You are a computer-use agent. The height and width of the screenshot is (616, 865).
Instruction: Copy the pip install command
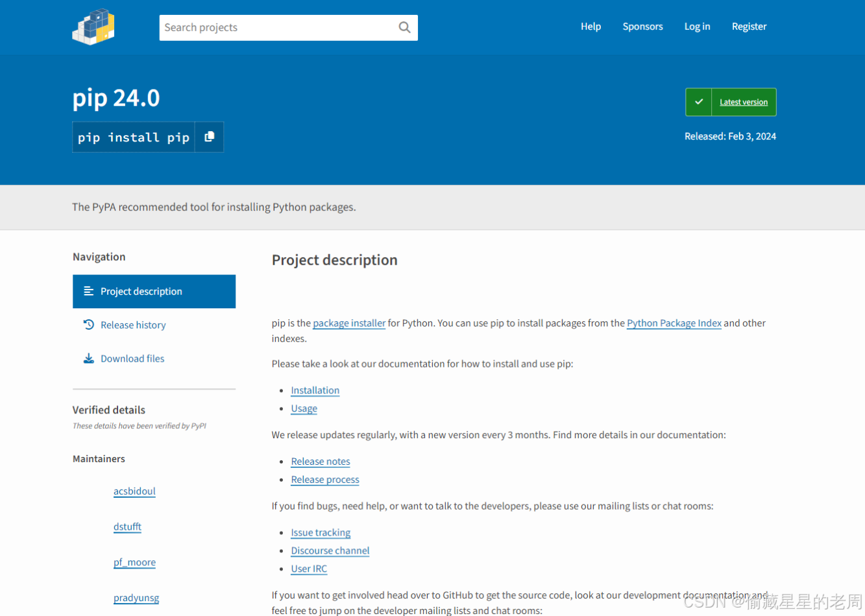(209, 137)
